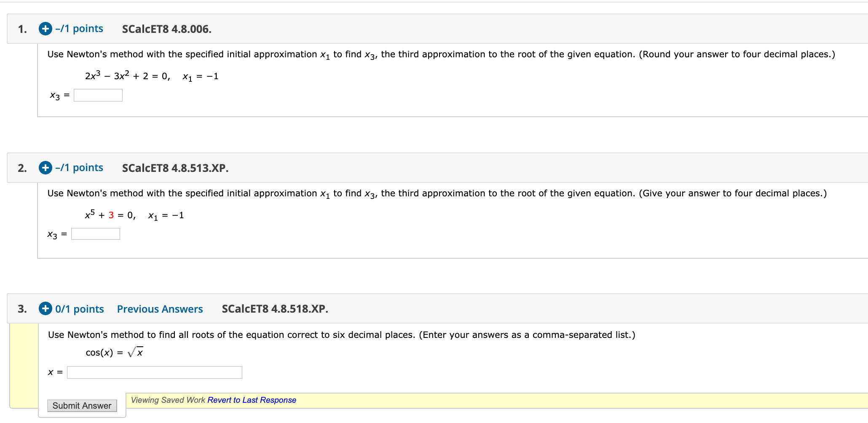Click the Viewing Saved Work banner

coord(169,400)
